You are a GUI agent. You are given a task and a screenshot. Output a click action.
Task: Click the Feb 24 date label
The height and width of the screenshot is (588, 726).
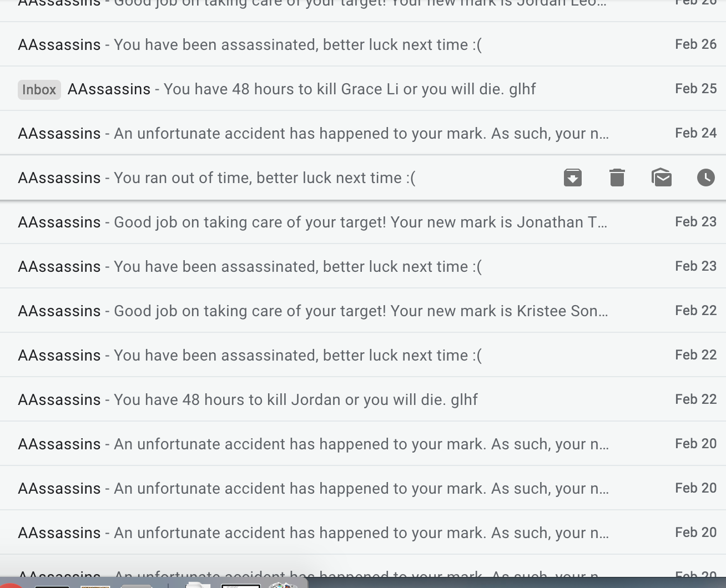pyautogui.click(x=695, y=133)
